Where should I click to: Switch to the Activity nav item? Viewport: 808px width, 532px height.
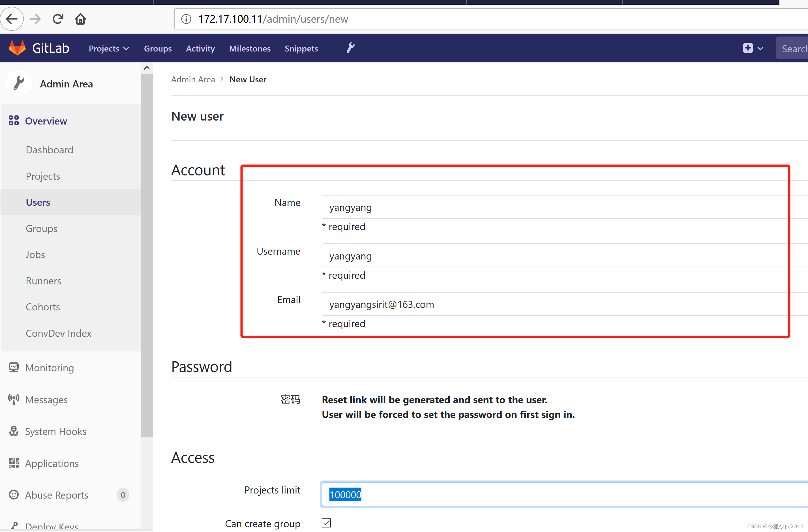(x=200, y=48)
